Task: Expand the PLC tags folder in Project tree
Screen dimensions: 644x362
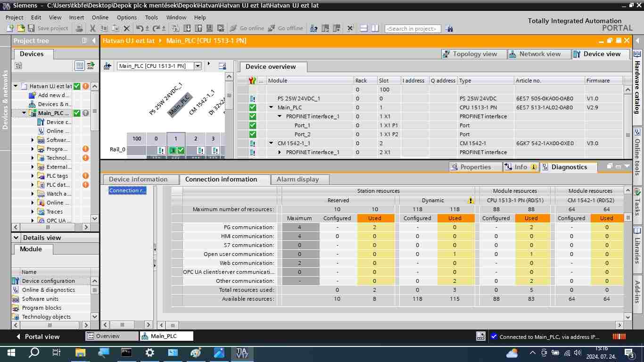Action: pyautogui.click(x=33, y=176)
